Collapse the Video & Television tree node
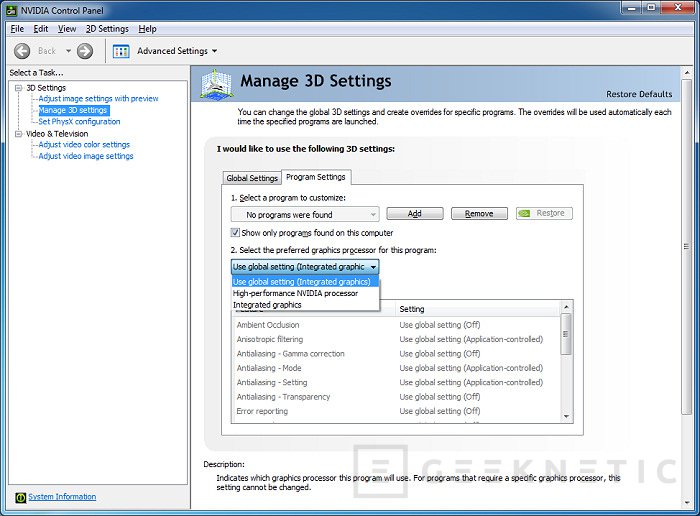Viewport: 700px width, 516px height. pos(18,133)
